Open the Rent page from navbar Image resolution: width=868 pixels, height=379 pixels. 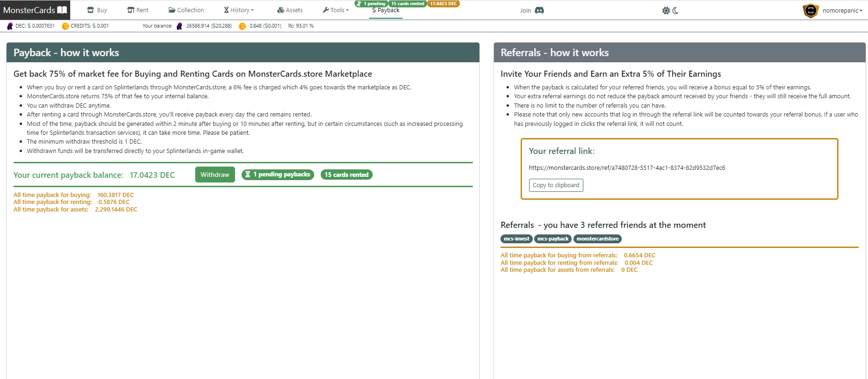(x=138, y=10)
